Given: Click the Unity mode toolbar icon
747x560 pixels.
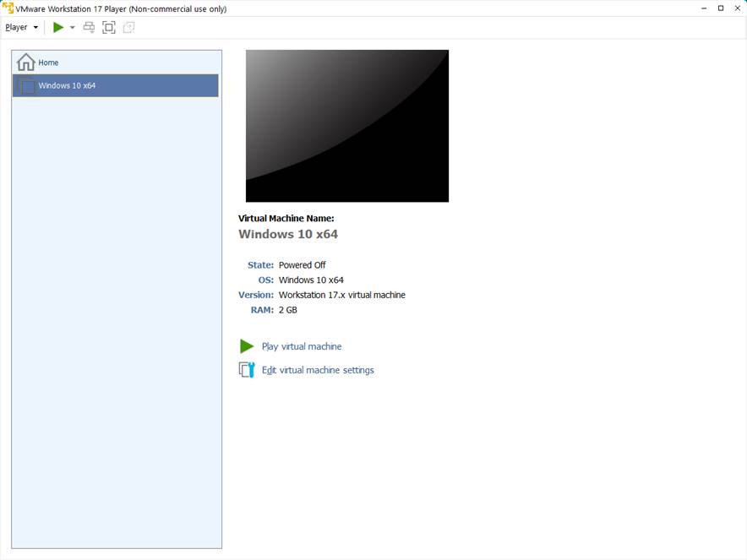Looking at the screenshot, I should [129, 27].
